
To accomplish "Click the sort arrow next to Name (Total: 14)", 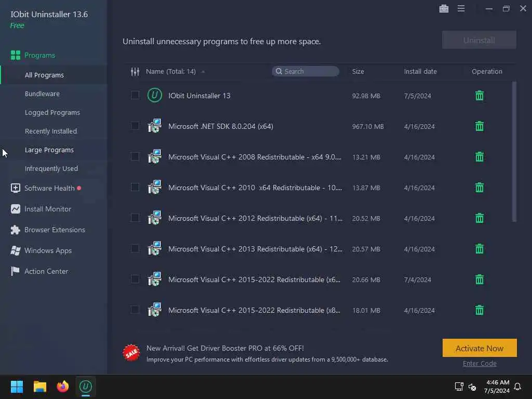I will click(203, 72).
